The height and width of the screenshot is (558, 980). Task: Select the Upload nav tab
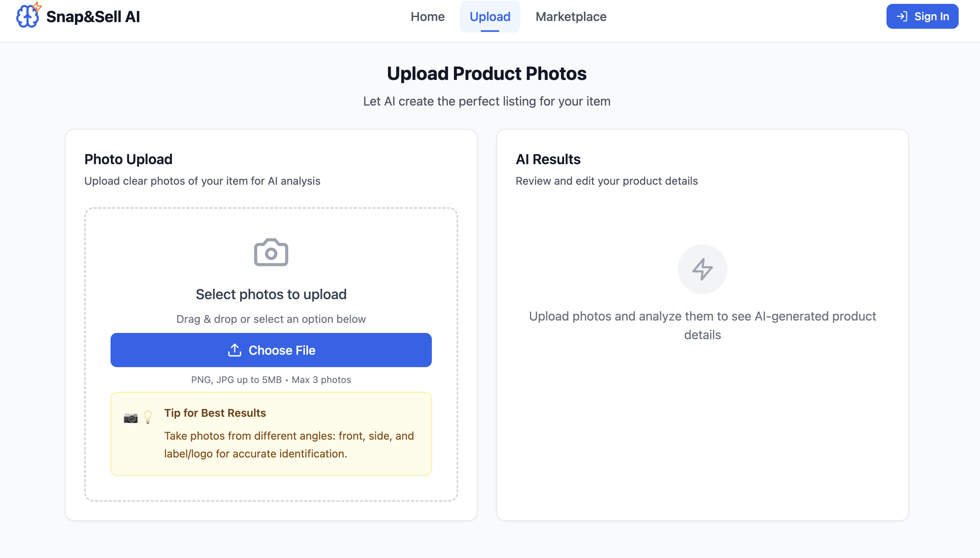tap(490, 17)
